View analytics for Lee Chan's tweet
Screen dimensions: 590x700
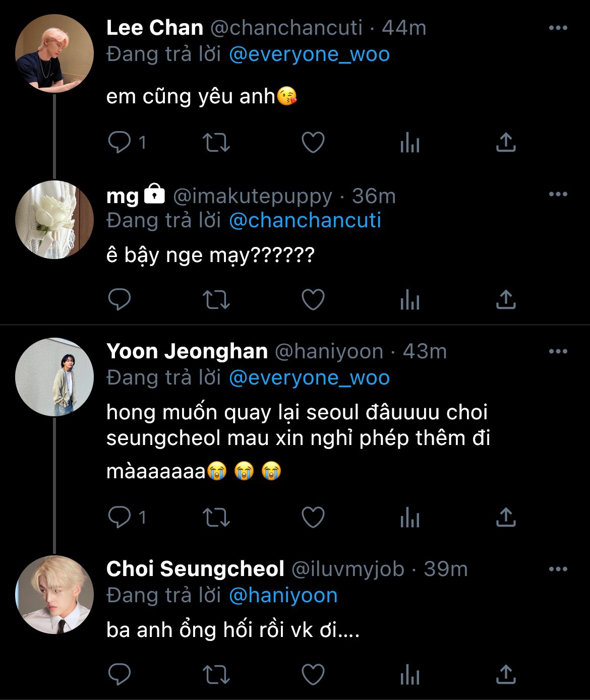(409, 144)
